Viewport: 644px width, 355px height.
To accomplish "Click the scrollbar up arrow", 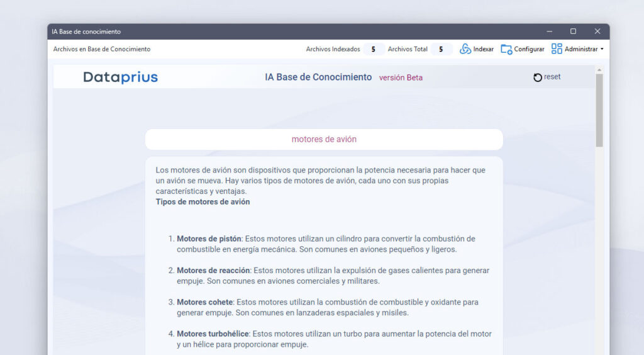I will 599,70.
